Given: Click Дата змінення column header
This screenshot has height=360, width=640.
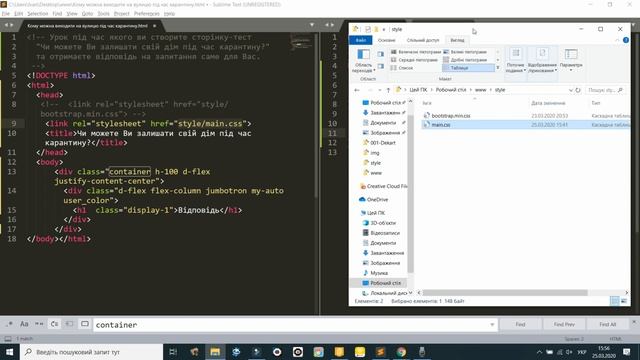Looking at the screenshot, I should [548, 103].
